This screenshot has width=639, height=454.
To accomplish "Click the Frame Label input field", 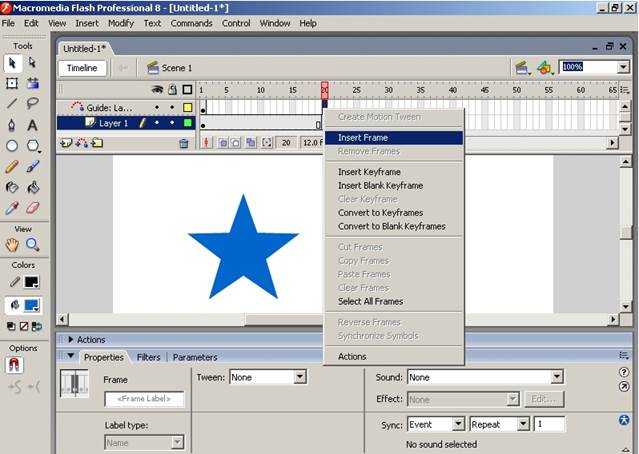I will [144, 399].
